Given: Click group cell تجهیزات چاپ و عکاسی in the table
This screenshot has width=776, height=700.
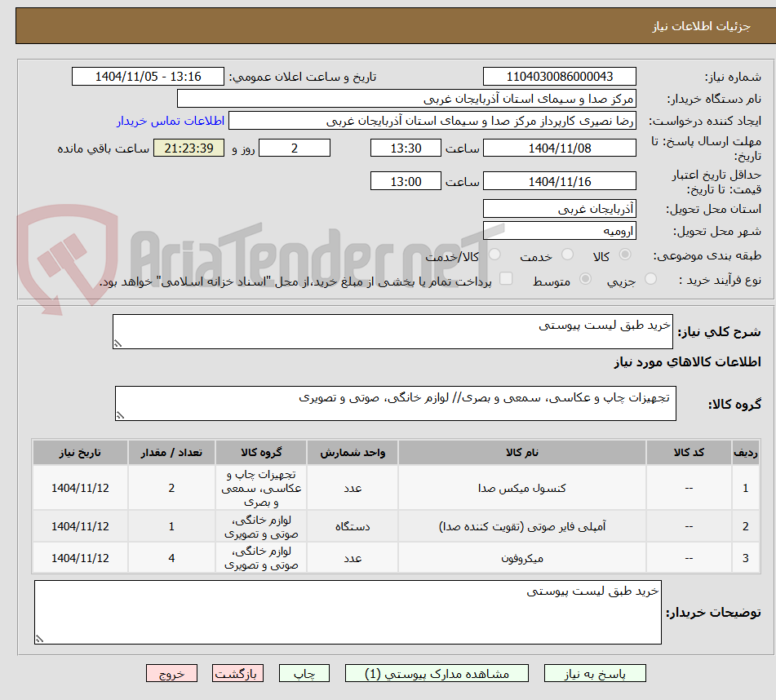Looking at the screenshot, I should (261, 488).
